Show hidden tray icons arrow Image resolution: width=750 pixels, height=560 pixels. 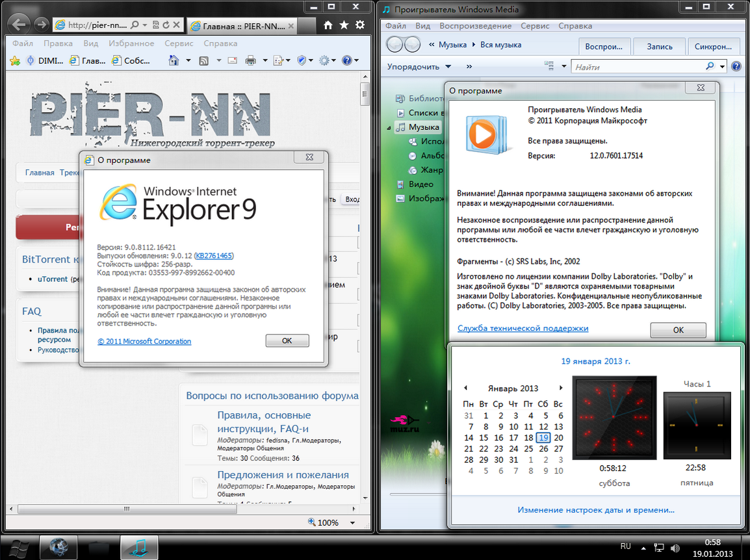643,548
